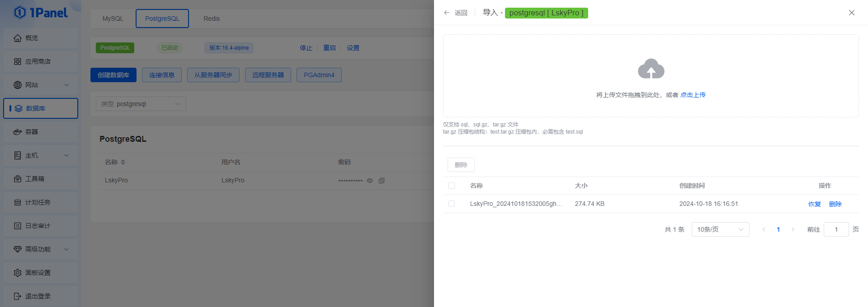Click the 退出登录 logout icon
868x307 pixels.
coord(18,296)
